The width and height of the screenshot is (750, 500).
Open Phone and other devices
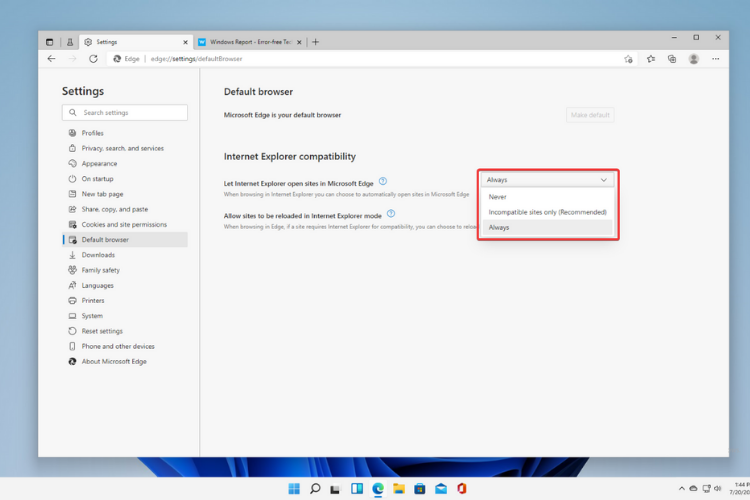125,346
